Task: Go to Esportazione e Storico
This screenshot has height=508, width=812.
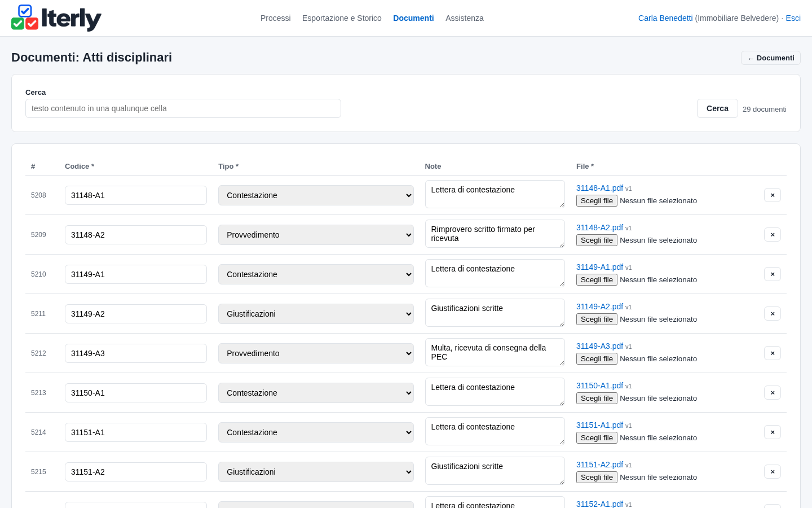Action: [342, 18]
